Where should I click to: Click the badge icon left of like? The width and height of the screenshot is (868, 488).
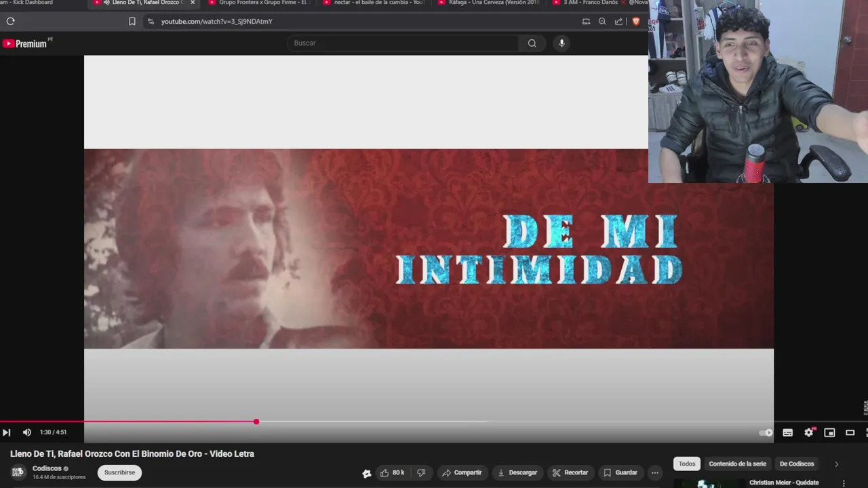pos(367,473)
